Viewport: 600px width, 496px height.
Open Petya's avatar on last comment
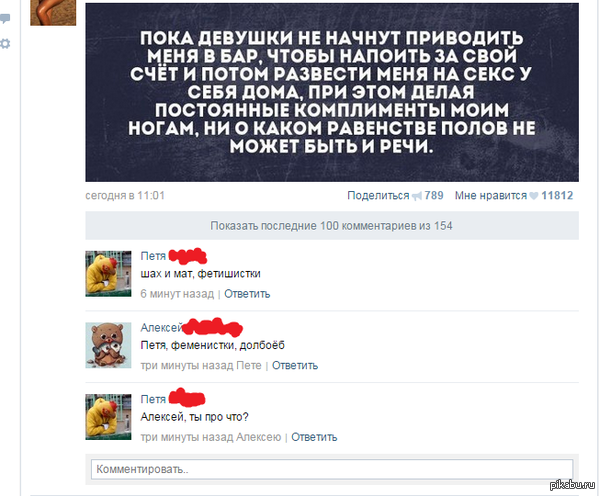(x=108, y=417)
